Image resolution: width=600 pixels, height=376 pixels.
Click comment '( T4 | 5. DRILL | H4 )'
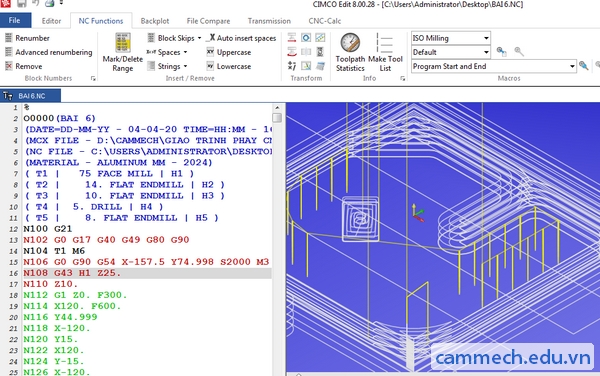[x=94, y=207]
